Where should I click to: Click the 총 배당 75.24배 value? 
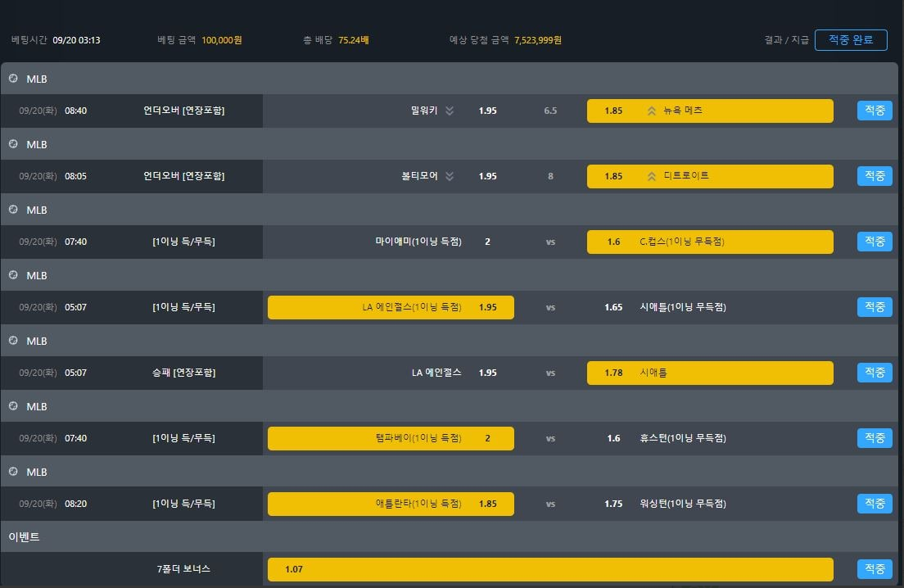[354, 40]
